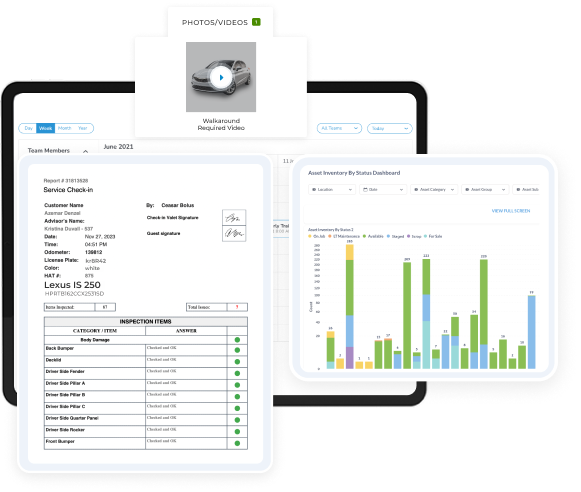Collapse the Team Members section
The width and height of the screenshot is (581, 492).
point(86,151)
